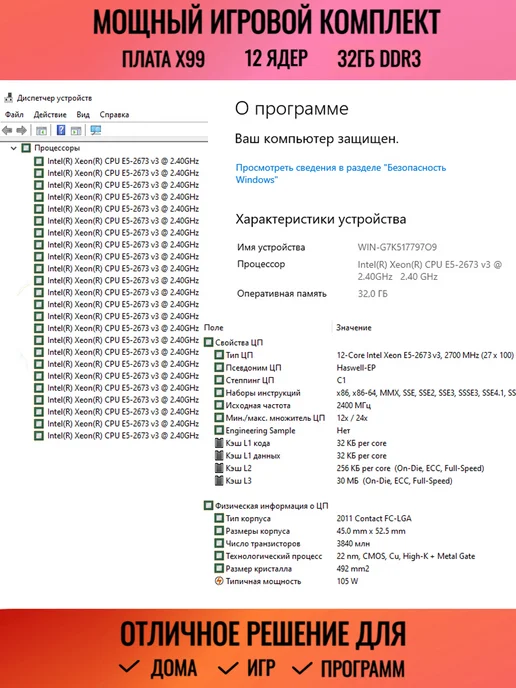Select the 105 W typical power value
Screen dimensions: 516x688
(x=347, y=581)
